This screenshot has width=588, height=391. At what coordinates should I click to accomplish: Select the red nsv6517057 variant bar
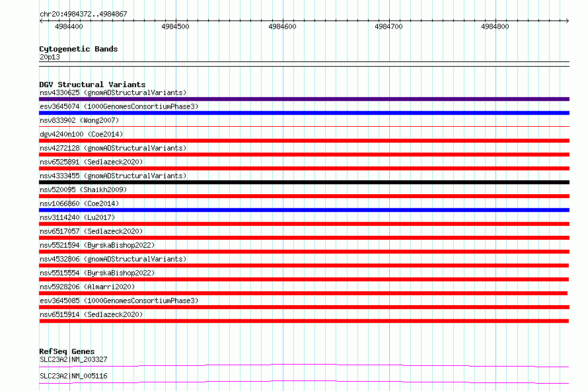pyautogui.click(x=304, y=238)
